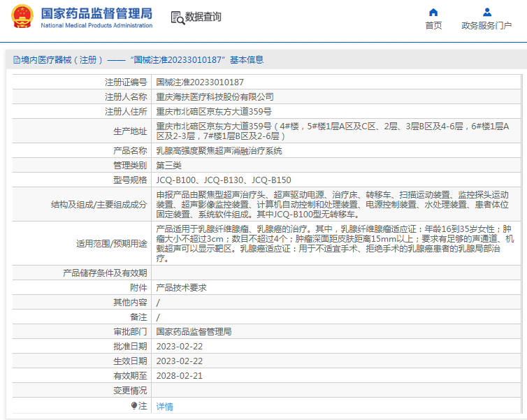Select product name 乳腺高强度聚焦超声消融治疗系统

pos(219,151)
